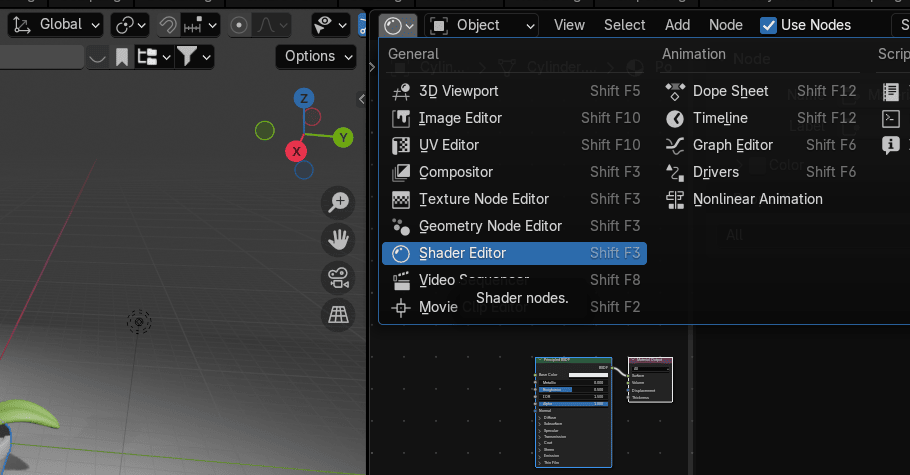Viewport: 910px width, 475px height.
Task: Switch perspective/orthographic with grid gizmo icon
Action: [339, 314]
